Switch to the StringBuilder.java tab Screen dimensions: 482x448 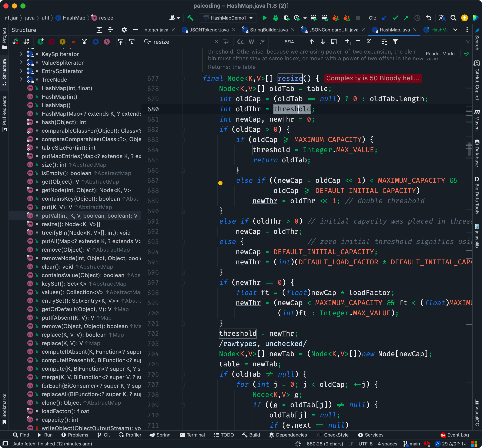click(x=268, y=30)
